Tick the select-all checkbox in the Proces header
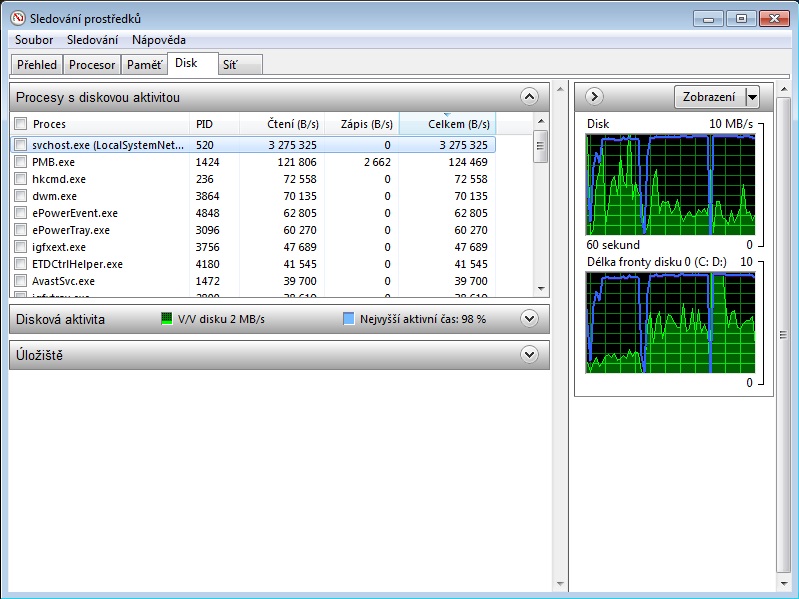This screenshot has width=799, height=599. click(20, 124)
